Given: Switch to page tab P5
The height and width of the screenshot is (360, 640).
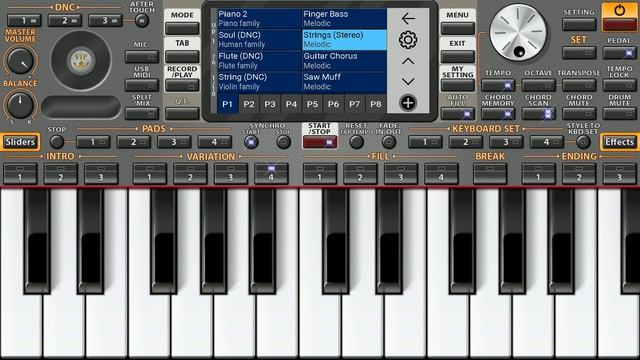Looking at the screenshot, I should pos(312,104).
